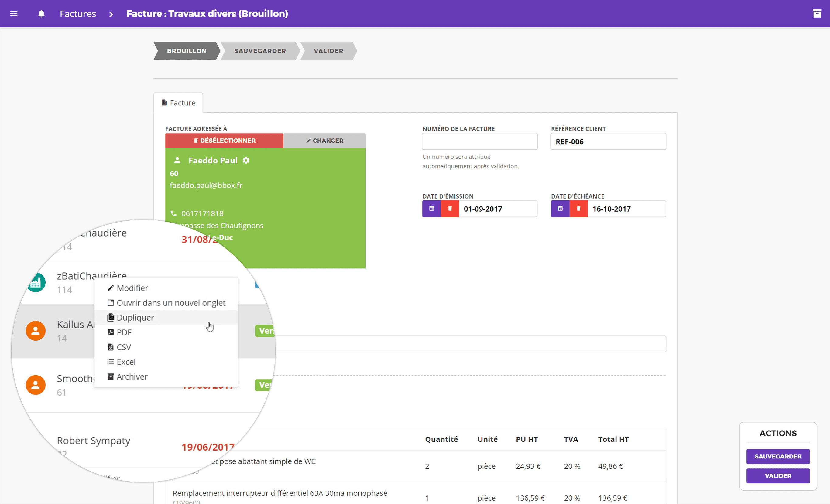Click the archive icon in top bar
Screen dimensions: 830x504
coord(817,14)
